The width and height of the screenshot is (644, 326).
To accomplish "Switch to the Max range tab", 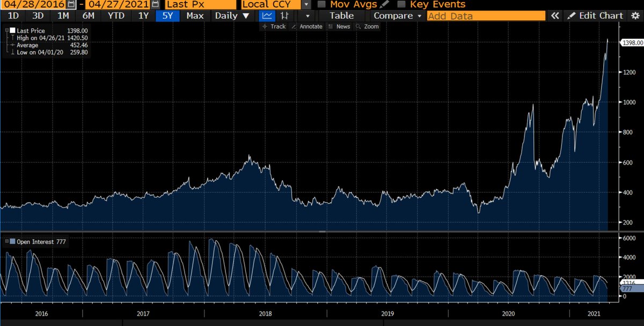I will [x=194, y=16].
